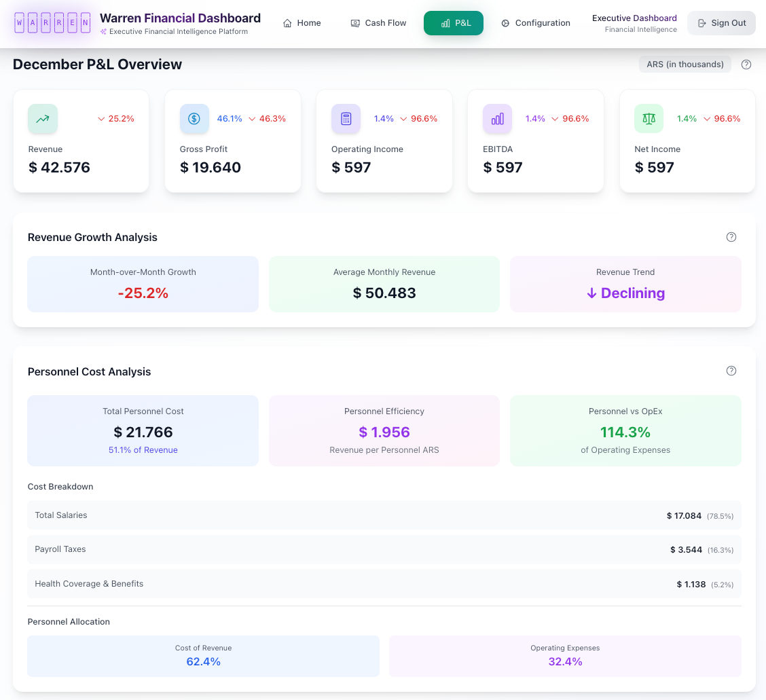Go to the Home tab
This screenshot has width=766, height=700.
tap(302, 23)
